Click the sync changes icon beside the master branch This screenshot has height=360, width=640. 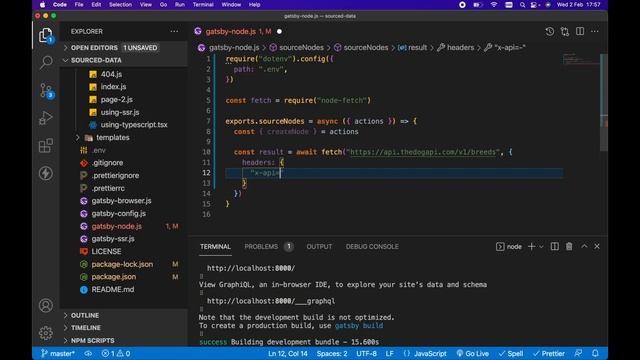(x=88, y=353)
